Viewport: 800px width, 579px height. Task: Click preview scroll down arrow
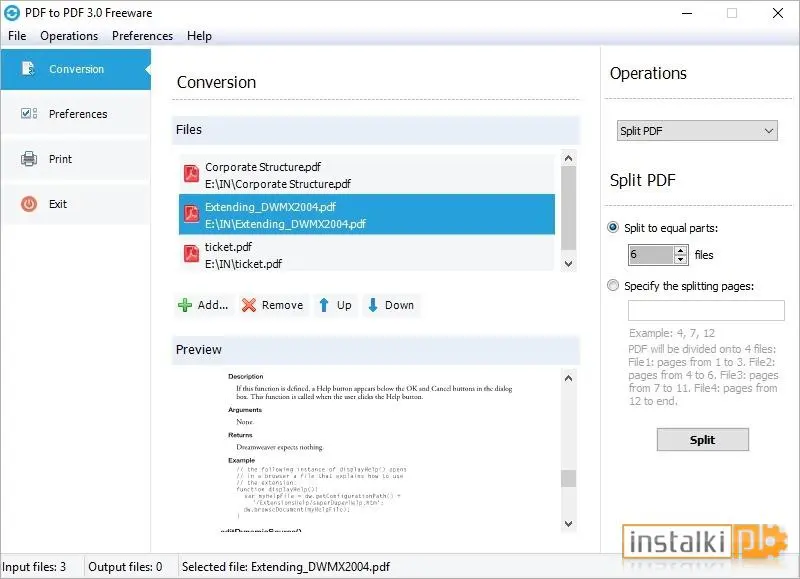[568, 524]
